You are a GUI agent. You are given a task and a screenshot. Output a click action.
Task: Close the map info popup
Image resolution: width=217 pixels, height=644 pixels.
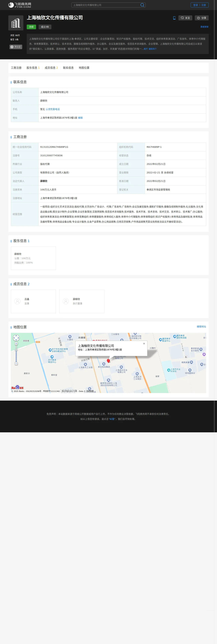(144, 344)
